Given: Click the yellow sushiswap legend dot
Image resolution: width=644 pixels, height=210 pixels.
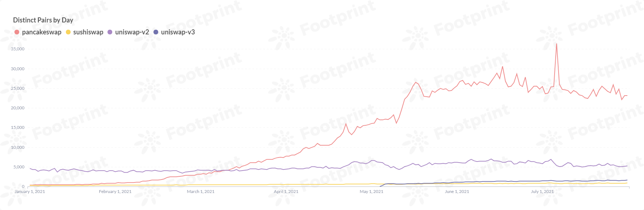Looking at the screenshot, I should [x=68, y=32].
